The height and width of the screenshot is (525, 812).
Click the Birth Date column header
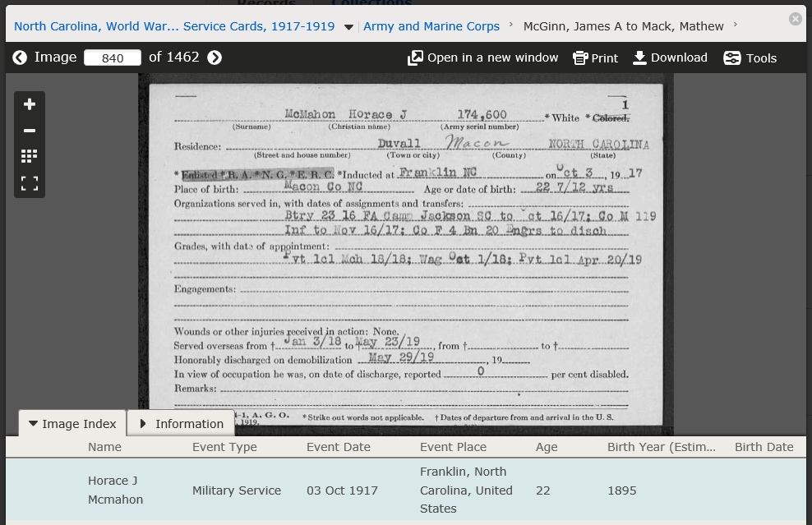coord(764,447)
